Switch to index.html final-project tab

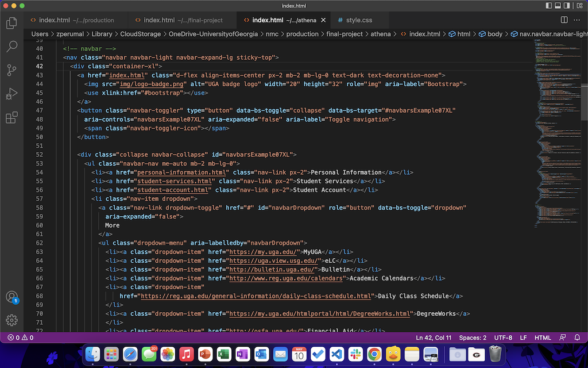tap(182, 20)
